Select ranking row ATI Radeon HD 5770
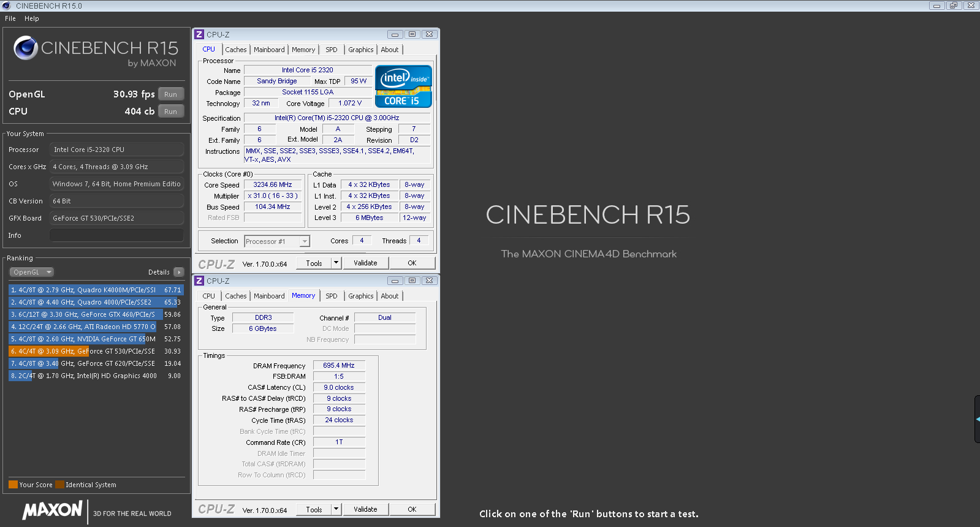This screenshot has width=980, height=527. tap(96, 327)
